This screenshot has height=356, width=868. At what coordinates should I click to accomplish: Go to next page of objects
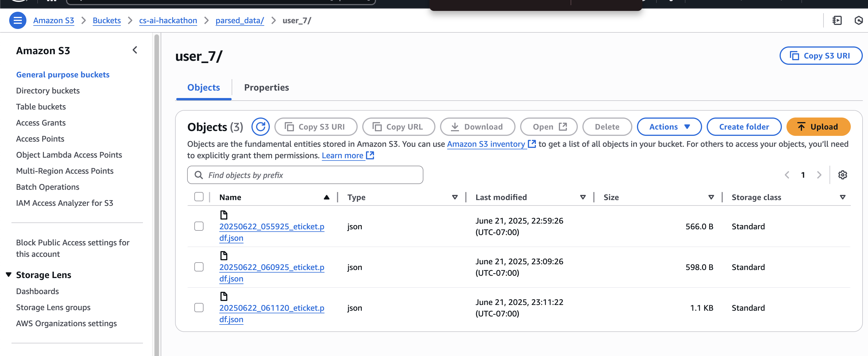[x=819, y=175]
